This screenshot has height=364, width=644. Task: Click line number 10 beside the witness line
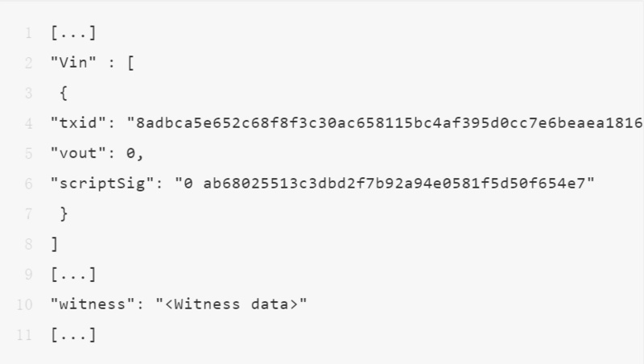click(x=24, y=304)
